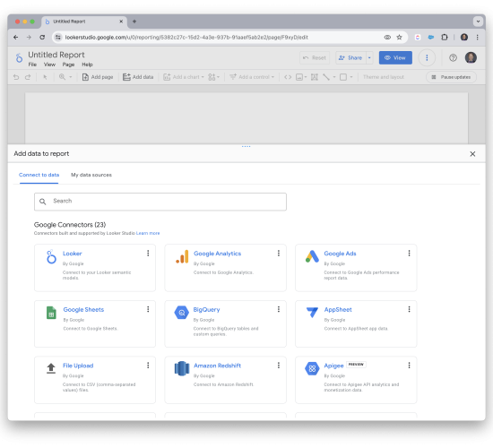The width and height of the screenshot is (493, 448).
Task: Click the shape rectangle tool icon
Action: [343, 77]
